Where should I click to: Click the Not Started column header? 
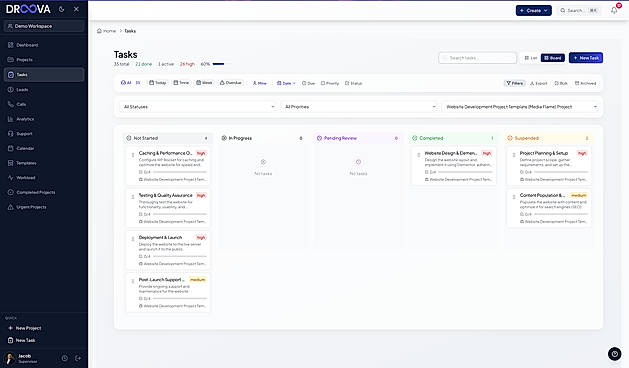[x=168, y=138]
